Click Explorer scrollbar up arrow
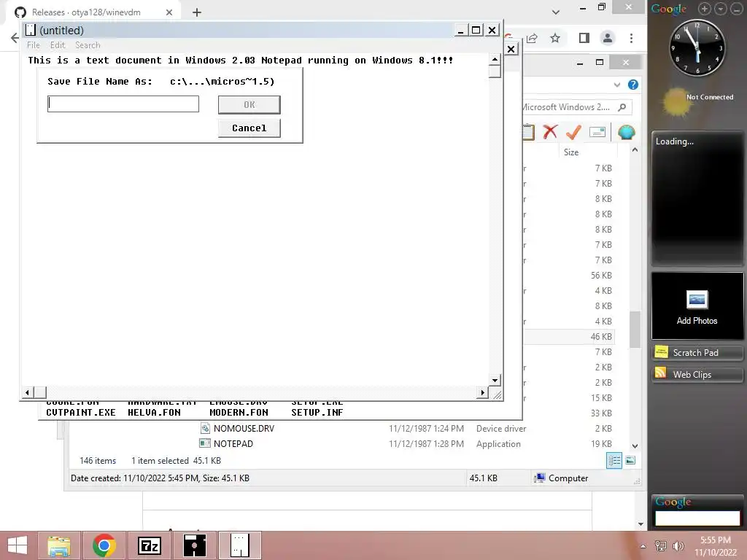This screenshot has height=560, width=747. (635, 150)
